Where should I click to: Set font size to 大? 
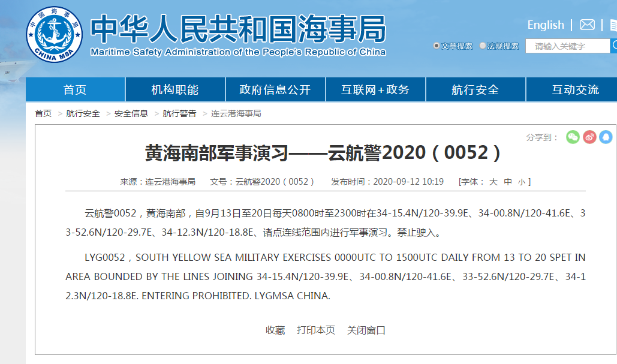(493, 182)
